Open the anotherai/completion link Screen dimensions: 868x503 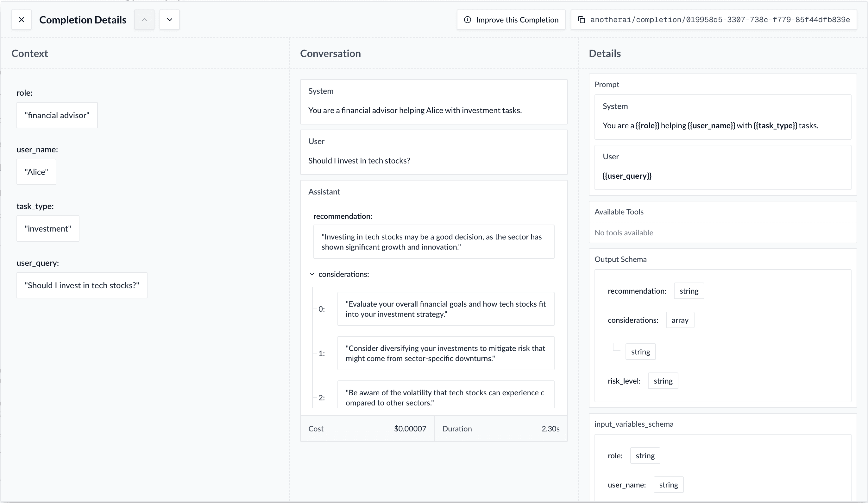[720, 20]
